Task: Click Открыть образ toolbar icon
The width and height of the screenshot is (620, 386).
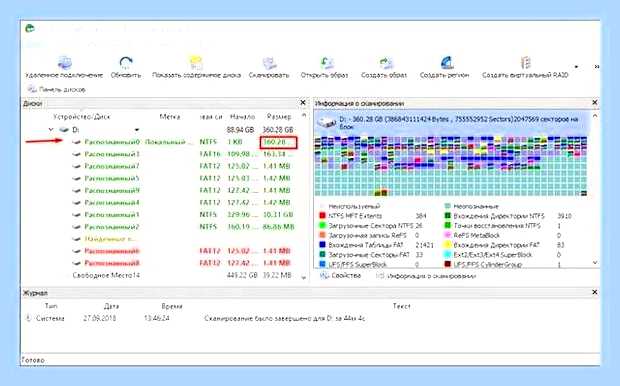Action: point(327,63)
